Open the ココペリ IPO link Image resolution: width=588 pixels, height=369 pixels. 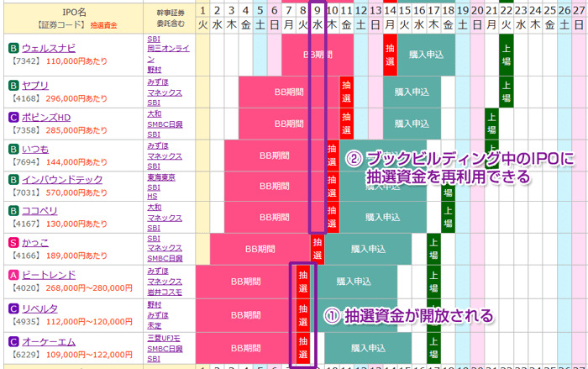pos(39,211)
